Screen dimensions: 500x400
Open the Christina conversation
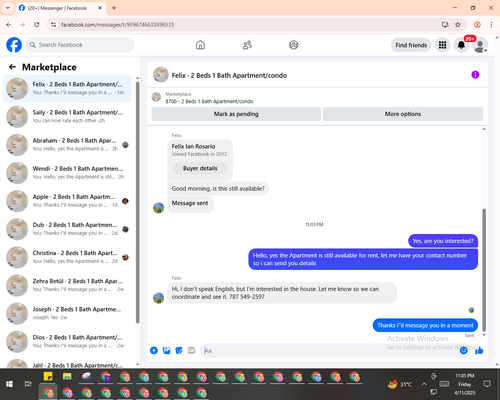coord(68,257)
